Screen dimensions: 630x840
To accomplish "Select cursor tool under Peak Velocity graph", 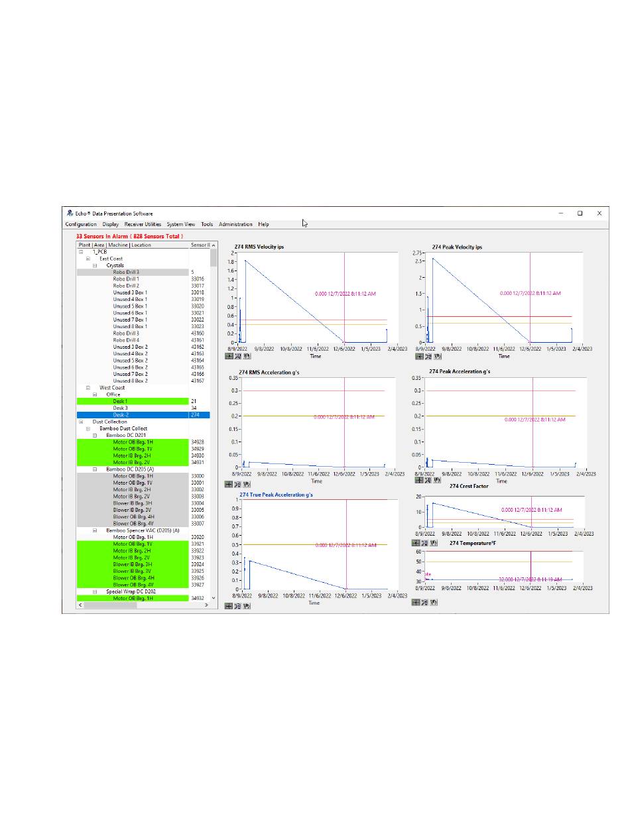I will (x=419, y=356).
